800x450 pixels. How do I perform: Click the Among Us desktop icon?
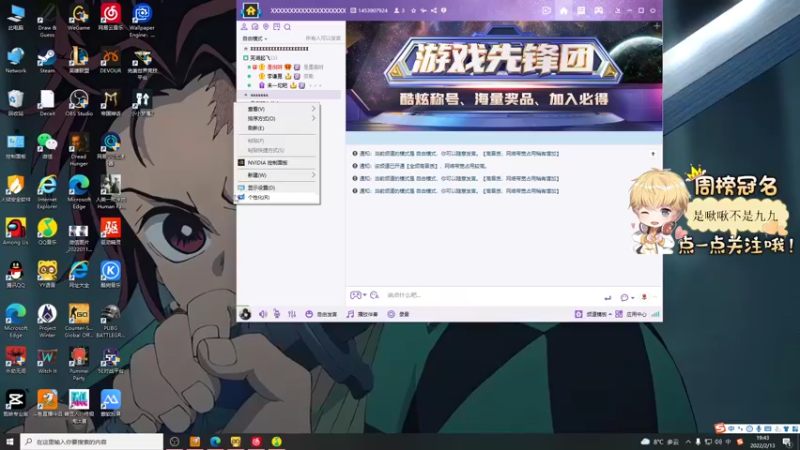15,232
